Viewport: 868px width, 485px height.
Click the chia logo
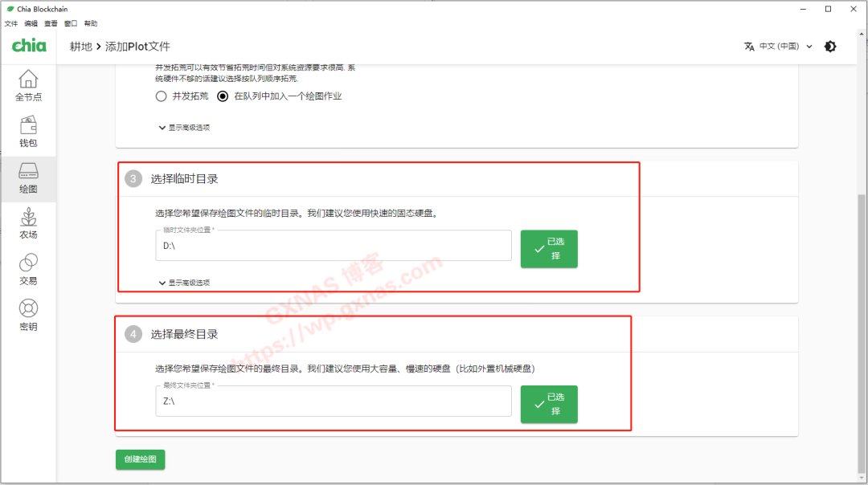[30, 46]
